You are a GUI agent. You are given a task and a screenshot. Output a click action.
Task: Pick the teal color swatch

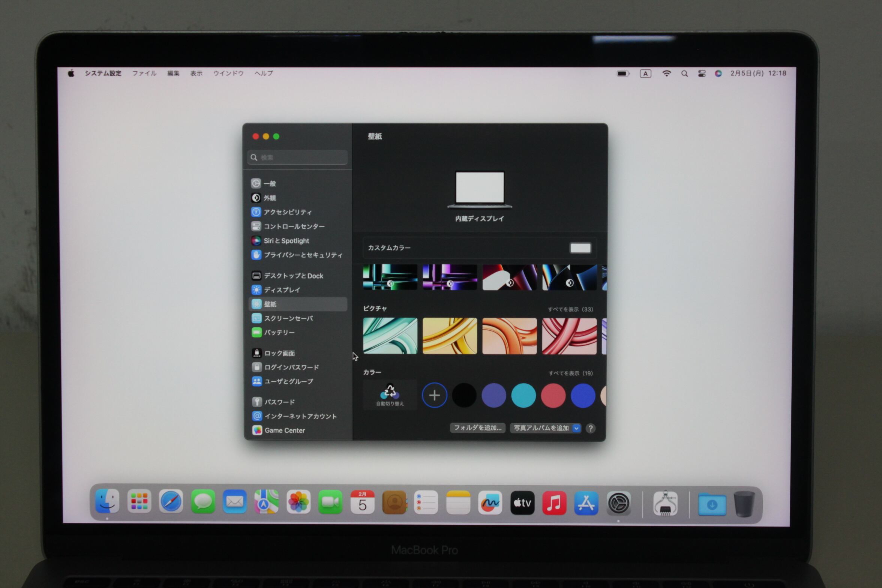coord(523,395)
